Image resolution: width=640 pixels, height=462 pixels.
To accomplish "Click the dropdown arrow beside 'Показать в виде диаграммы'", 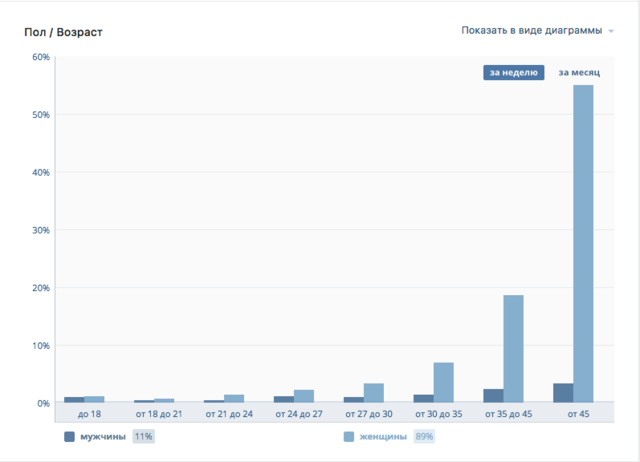I will (x=610, y=32).
